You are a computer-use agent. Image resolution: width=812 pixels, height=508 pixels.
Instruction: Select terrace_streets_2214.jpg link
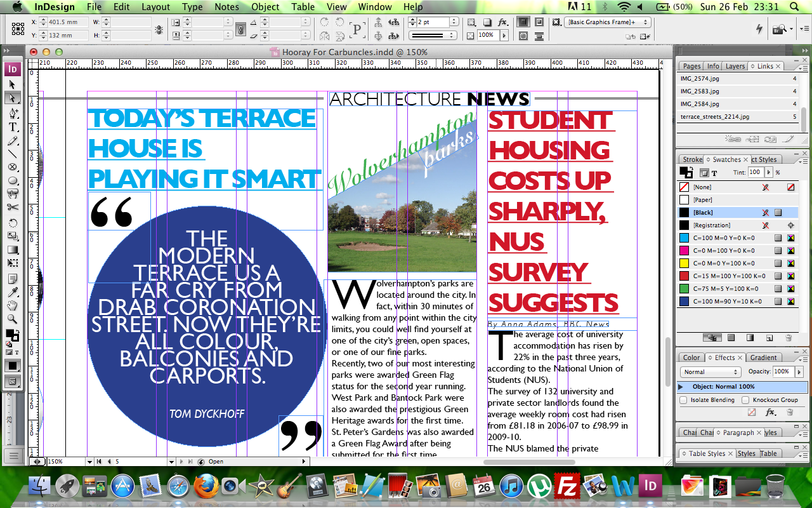[x=738, y=117]
